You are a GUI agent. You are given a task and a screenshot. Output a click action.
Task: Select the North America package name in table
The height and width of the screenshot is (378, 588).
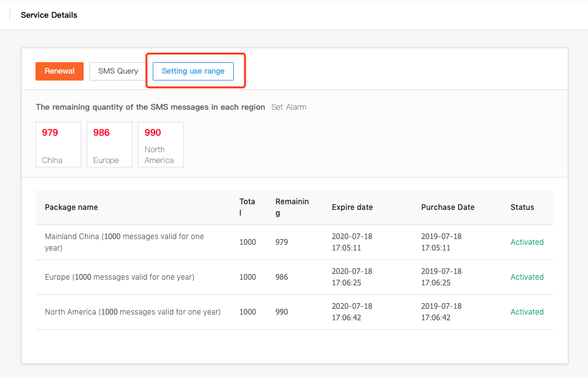[133, 312]
